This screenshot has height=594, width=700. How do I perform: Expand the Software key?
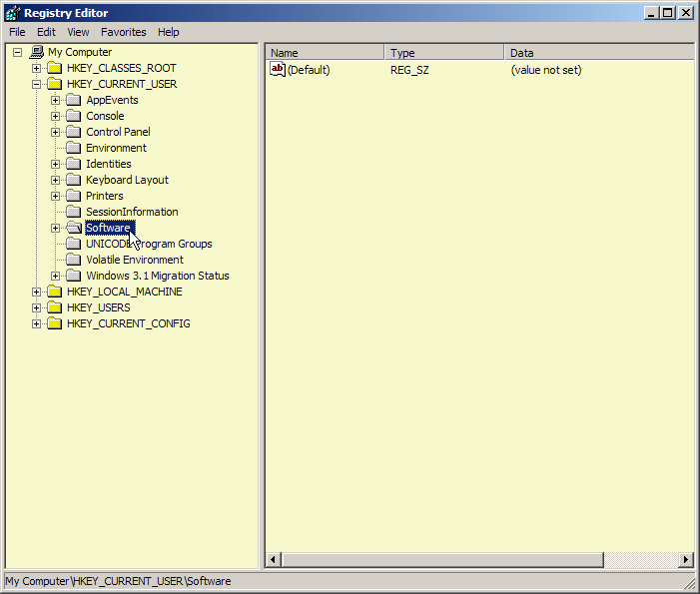(55, 228)
